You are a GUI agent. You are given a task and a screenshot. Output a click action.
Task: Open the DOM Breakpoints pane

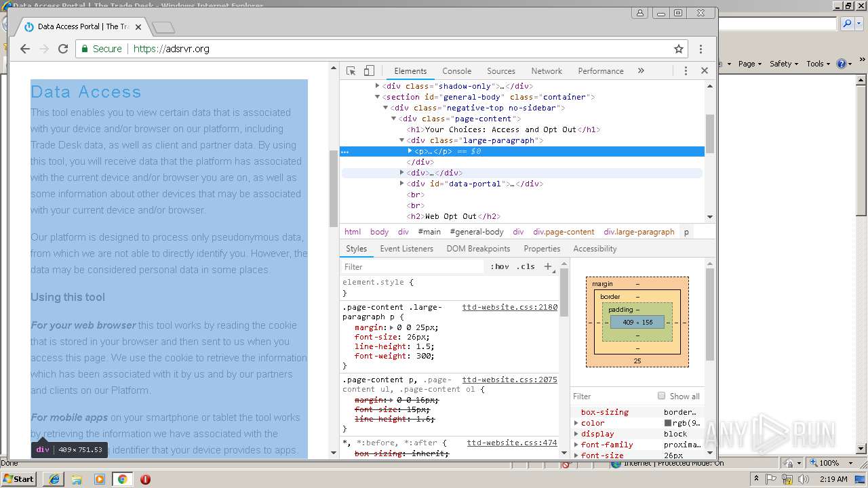click(478, 249)
